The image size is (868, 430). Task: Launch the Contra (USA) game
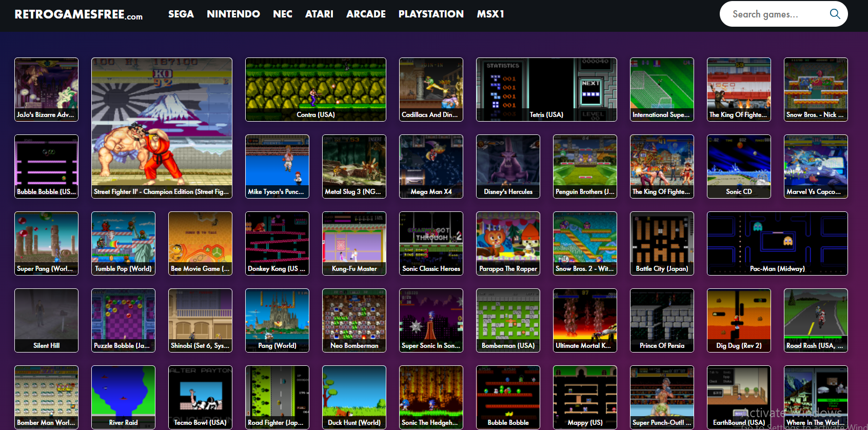point(315,89)
